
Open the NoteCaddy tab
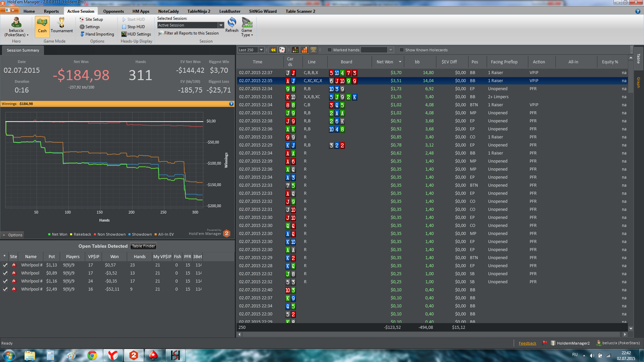coord(168,11)
